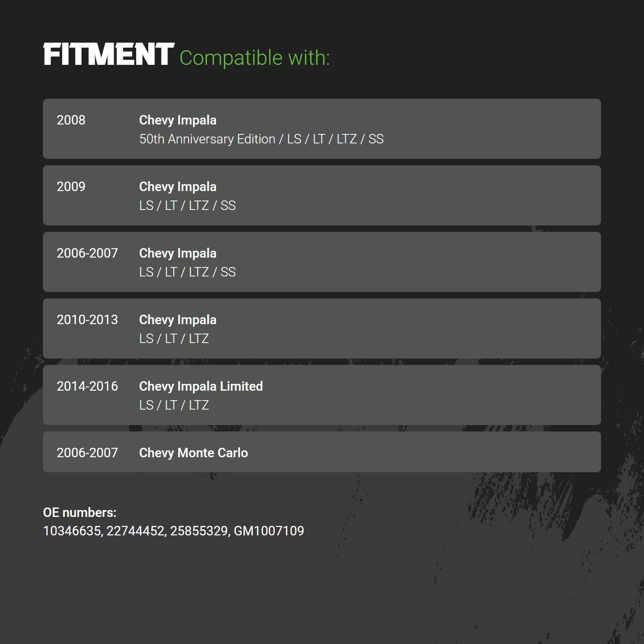The width and height of the screenshot is (644, 644).
Task: Click the trim list in the 2009 row
Action: click(x=187, y=206)
